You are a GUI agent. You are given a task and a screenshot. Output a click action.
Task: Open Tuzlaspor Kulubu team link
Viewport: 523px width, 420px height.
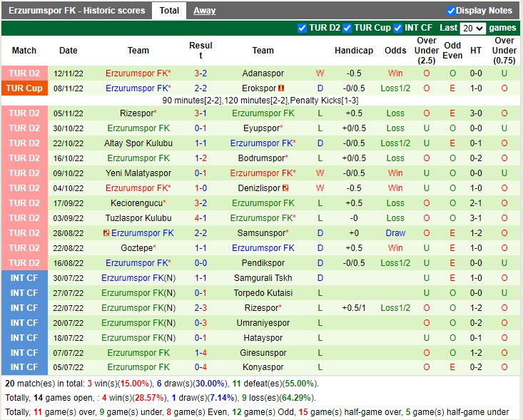tap(138, 218)
